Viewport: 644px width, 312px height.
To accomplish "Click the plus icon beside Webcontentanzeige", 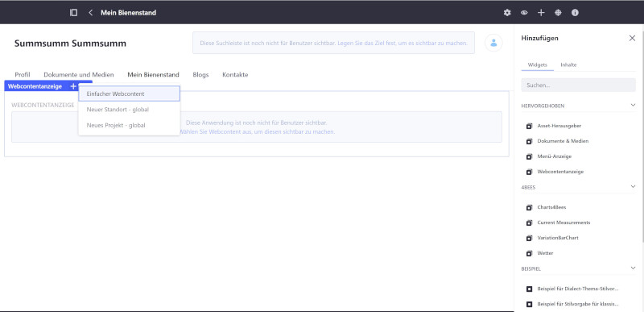I will (x=73, y=86).
